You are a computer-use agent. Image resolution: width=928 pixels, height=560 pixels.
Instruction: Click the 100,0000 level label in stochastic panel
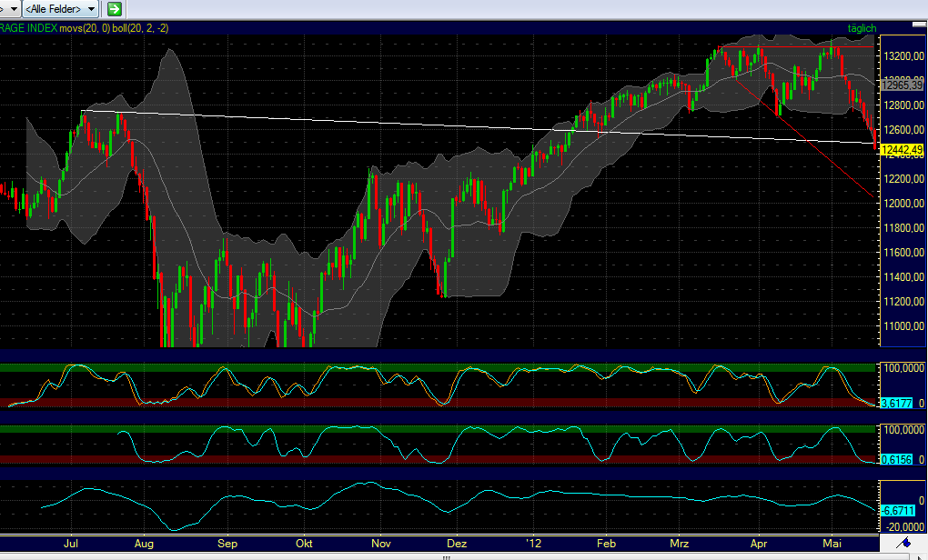point(903,365)
